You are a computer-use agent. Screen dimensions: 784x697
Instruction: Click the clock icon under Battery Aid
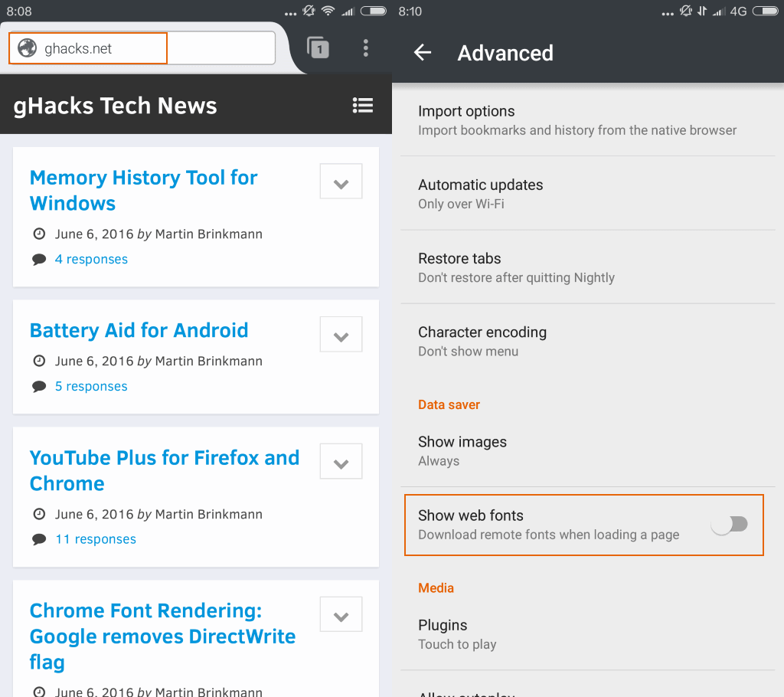39,361
